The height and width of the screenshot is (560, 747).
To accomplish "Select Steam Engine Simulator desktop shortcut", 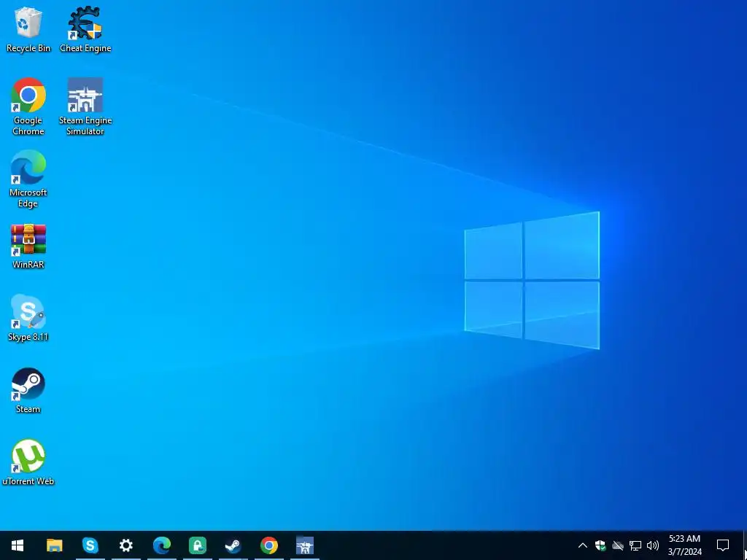I will pos(85,106).
